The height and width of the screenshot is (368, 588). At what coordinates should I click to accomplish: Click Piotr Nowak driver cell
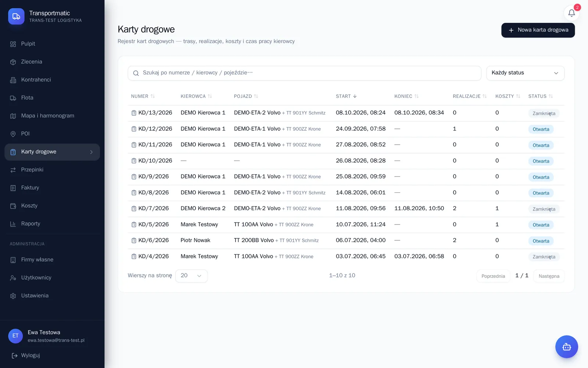[196, 240]
